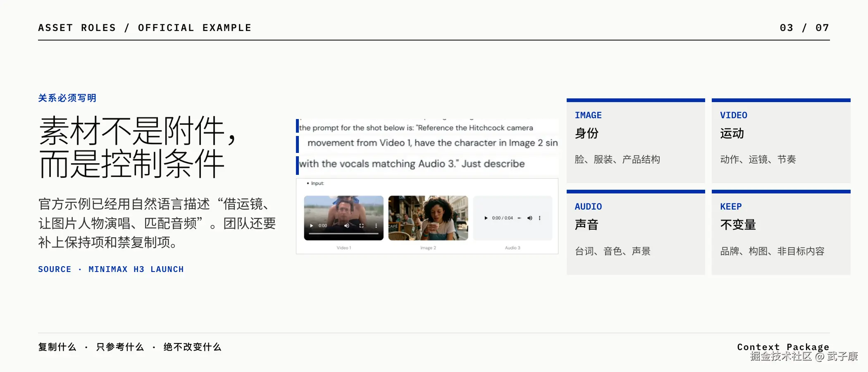
Task: Open the three-dot menu on Video 1
Action: 376,226
